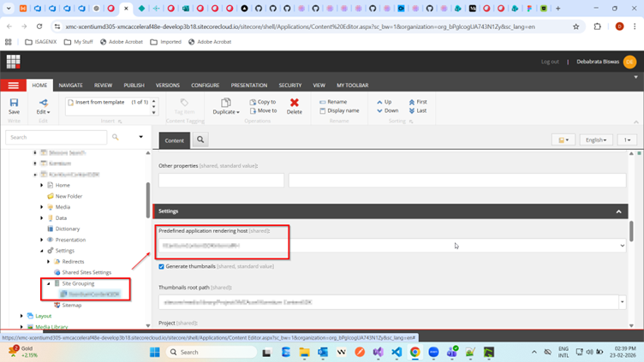Delete the selected item
This screenshot has height=362, width=644.
click(x=294, y=106)
